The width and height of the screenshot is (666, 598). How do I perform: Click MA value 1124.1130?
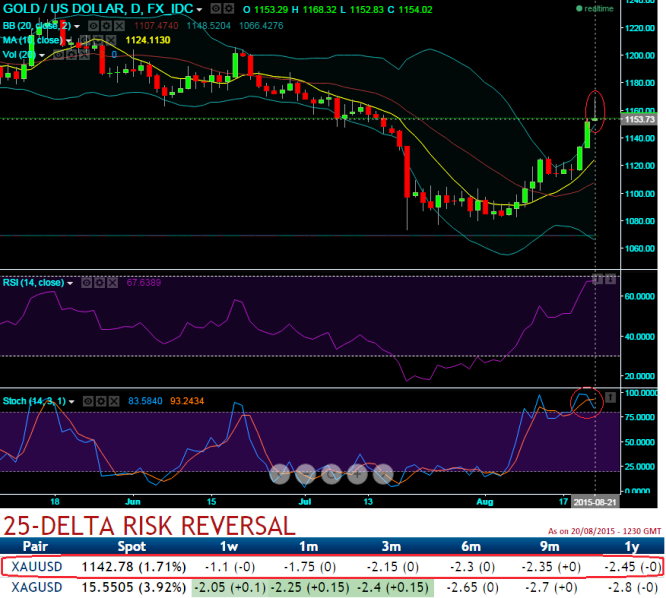click(148, 40)
